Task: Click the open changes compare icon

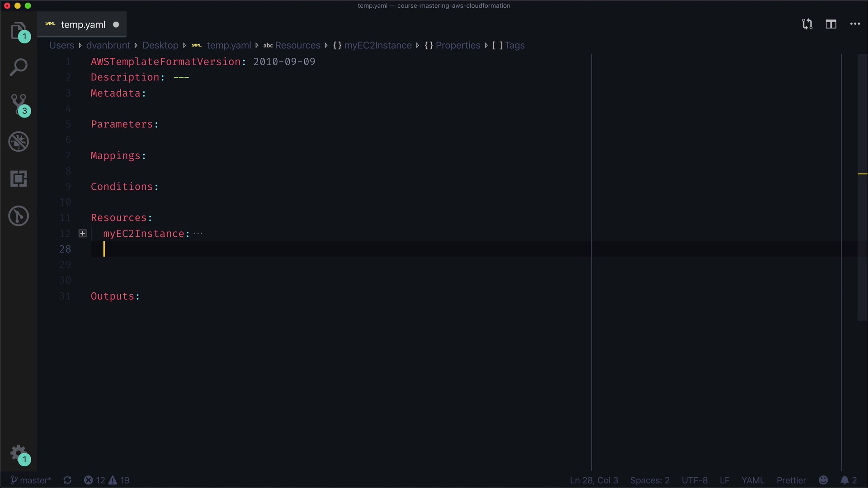Action: click(x=807, y=24)
